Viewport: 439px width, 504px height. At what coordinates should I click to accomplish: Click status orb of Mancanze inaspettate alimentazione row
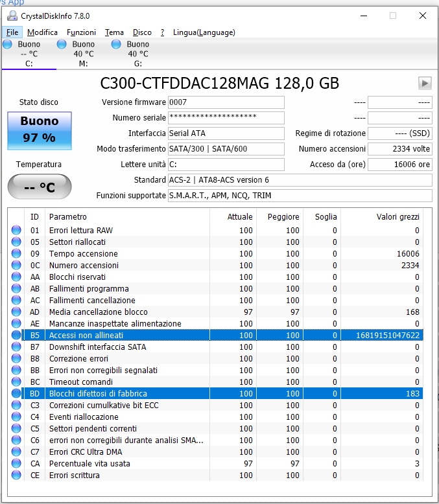[x=16, y=323]
